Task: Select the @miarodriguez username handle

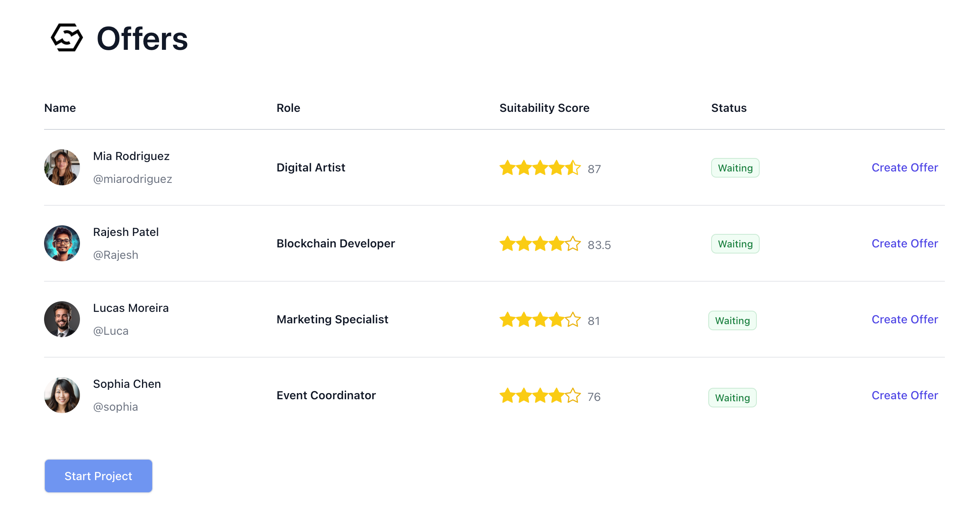Action: [x=133, y=179]
